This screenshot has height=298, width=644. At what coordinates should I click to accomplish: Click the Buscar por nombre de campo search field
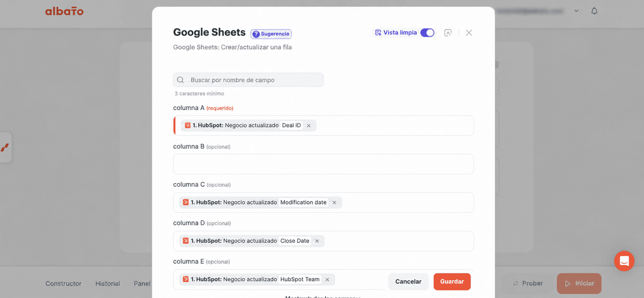click(248, 80)
